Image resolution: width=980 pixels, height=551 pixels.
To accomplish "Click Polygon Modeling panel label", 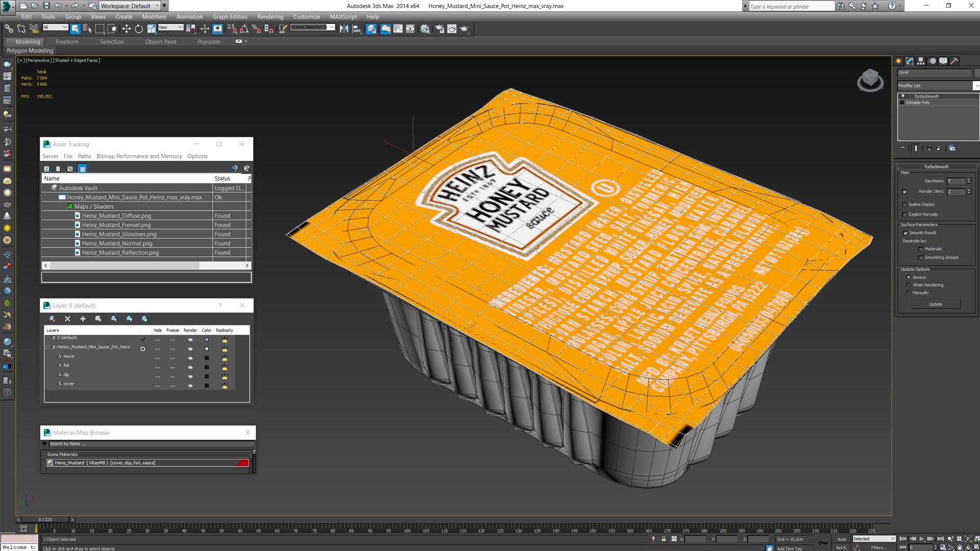I will [x=30, y=51].
